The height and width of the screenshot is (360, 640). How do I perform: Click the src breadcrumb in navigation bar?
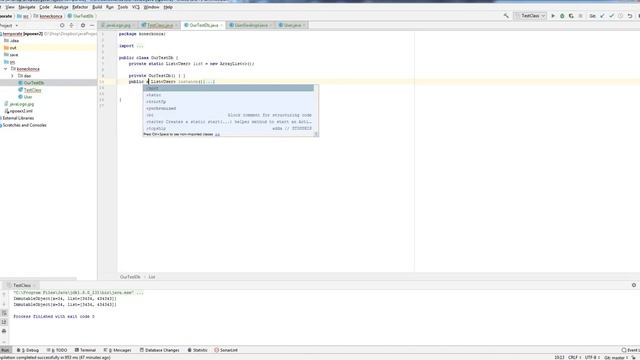click(23, 16)
